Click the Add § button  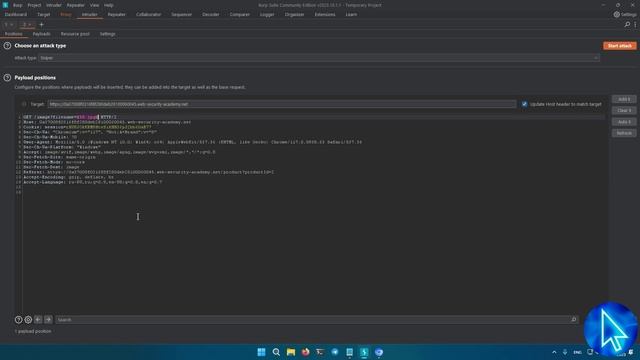click(x=624, y=99)
